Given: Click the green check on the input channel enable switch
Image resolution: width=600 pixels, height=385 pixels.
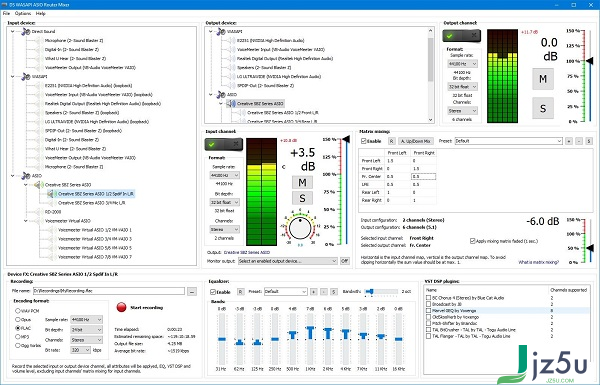Looking at the screenshot, I should tap(212, 144).
